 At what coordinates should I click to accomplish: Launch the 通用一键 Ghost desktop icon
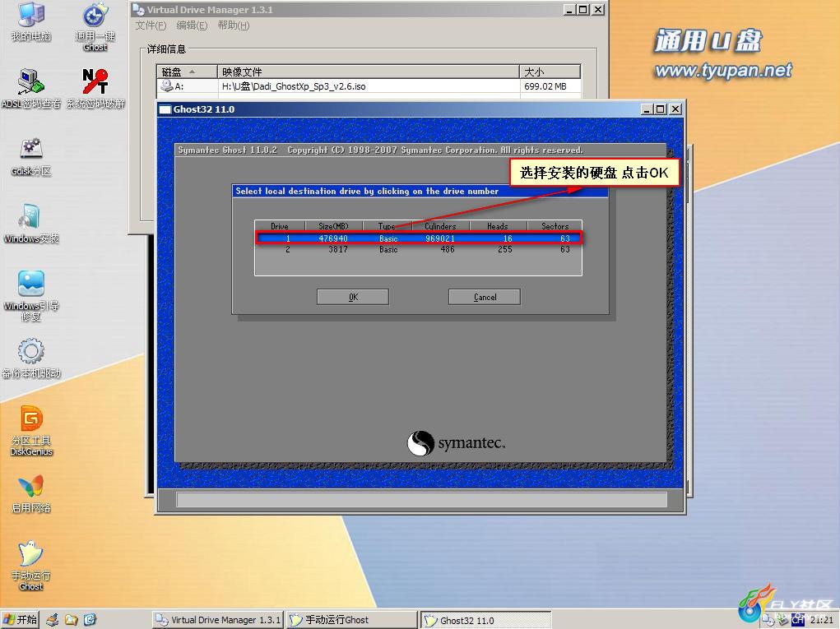[x=95, y=27]
